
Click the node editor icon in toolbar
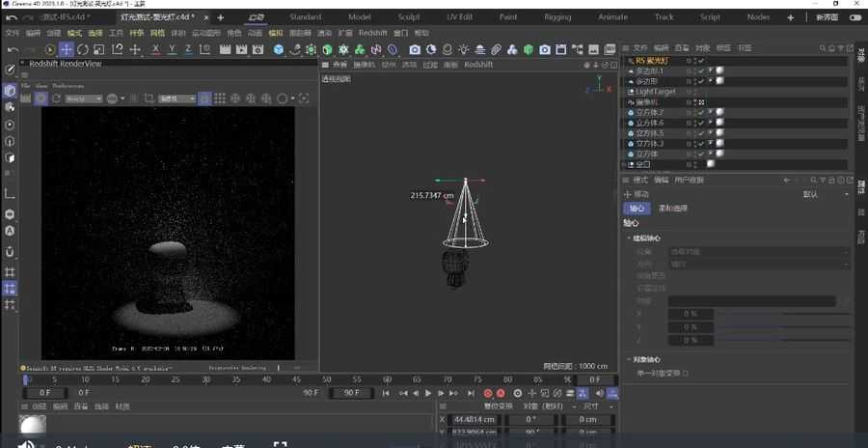point(578,49)
